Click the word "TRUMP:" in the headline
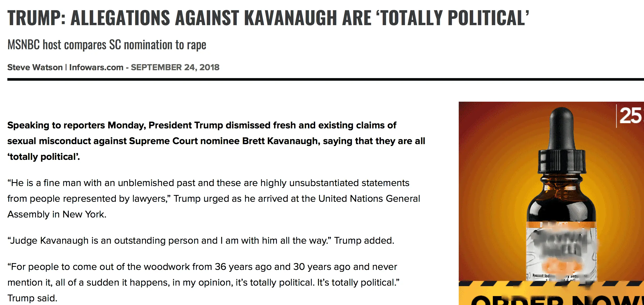The width and height of the screenshot is (644, 305). (36, 18)
